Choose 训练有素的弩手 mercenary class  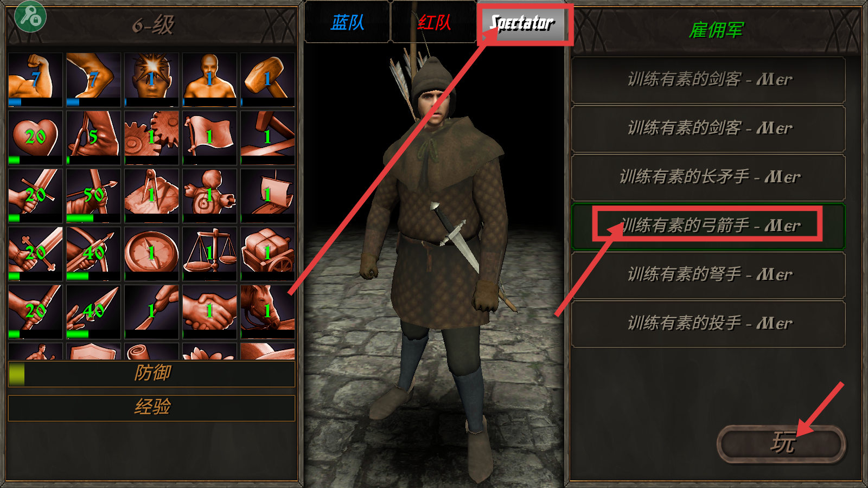[x=709, y=275]
